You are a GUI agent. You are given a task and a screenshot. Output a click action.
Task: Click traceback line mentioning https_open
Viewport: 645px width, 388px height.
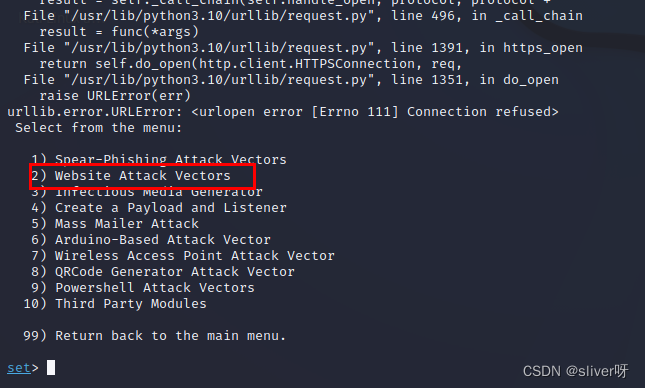303,48
